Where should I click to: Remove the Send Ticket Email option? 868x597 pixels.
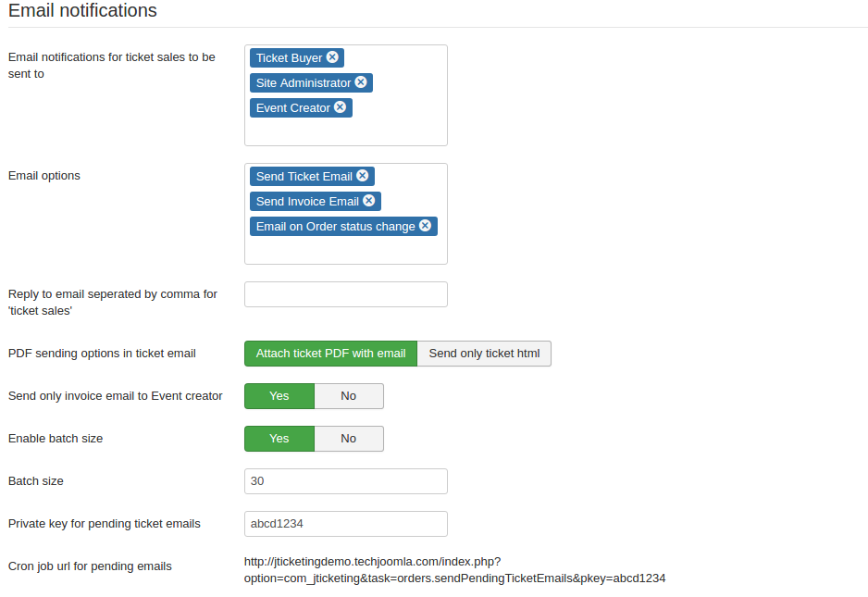pos(362,176)
